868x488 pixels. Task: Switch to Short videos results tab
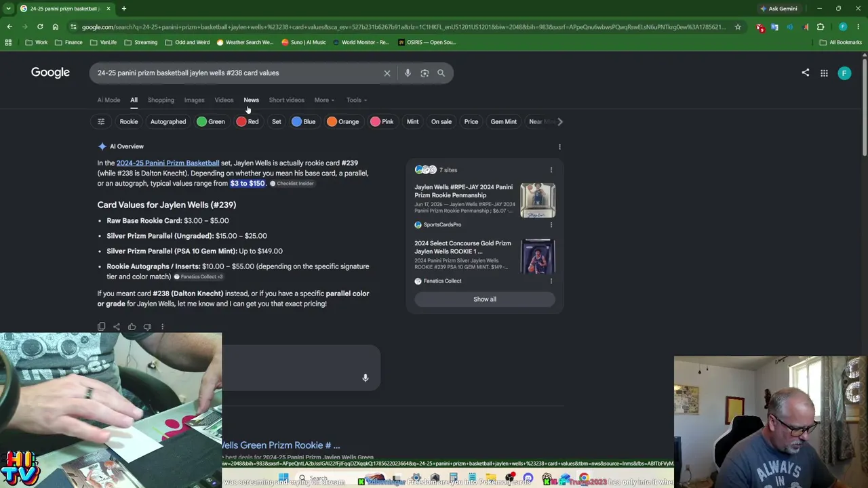(x=286, y=100)
